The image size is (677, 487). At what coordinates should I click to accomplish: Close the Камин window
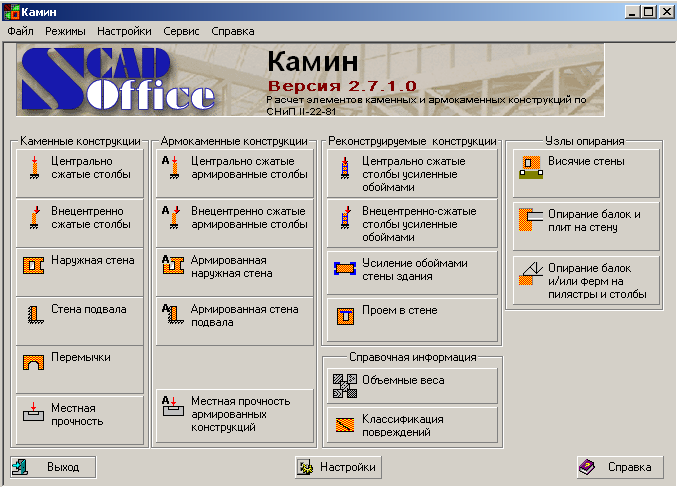point(666,12)
